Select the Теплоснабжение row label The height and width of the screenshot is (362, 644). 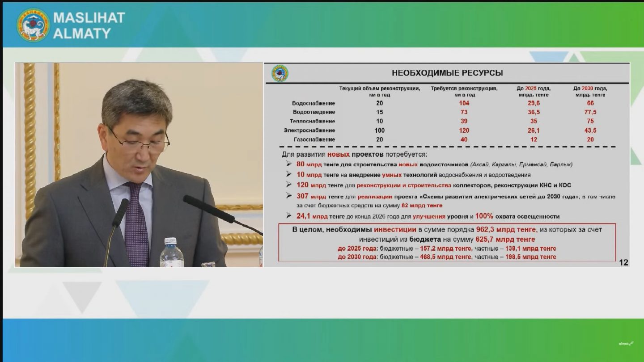point(312,121)
